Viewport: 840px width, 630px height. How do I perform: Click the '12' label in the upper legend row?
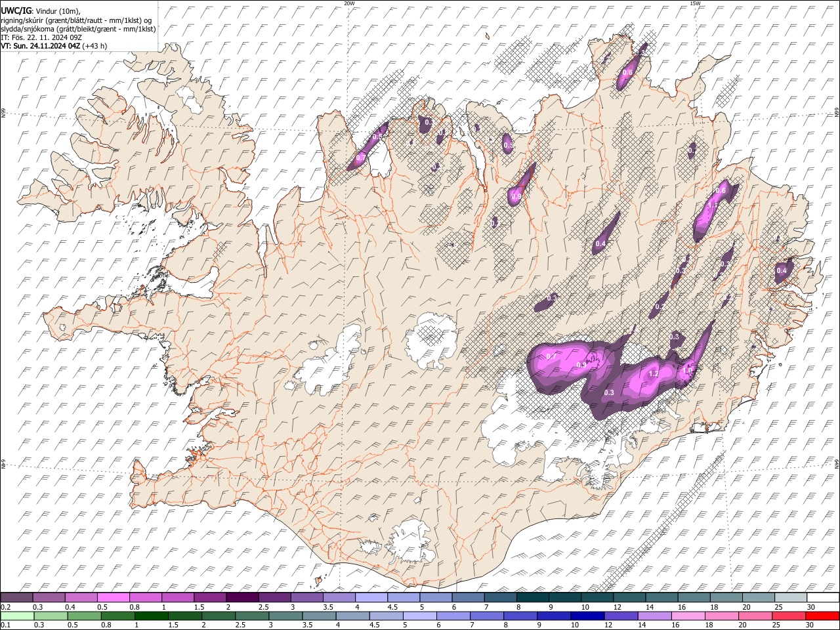pos(616,607)
